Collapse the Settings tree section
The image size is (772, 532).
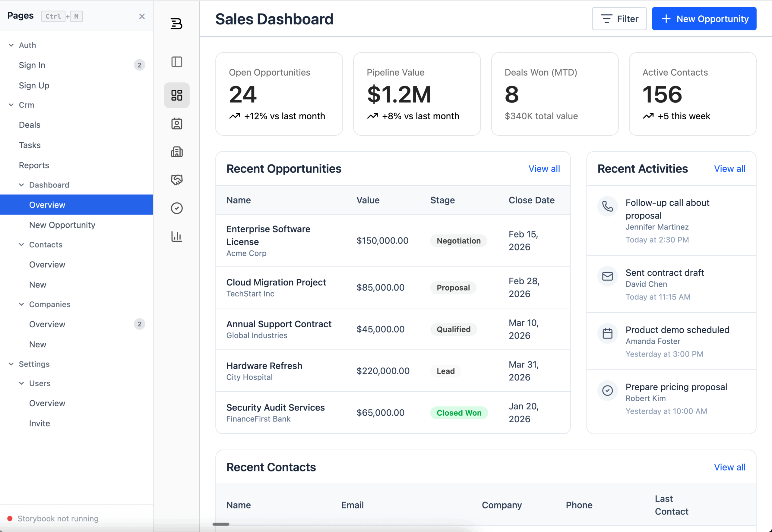(11, 364)
